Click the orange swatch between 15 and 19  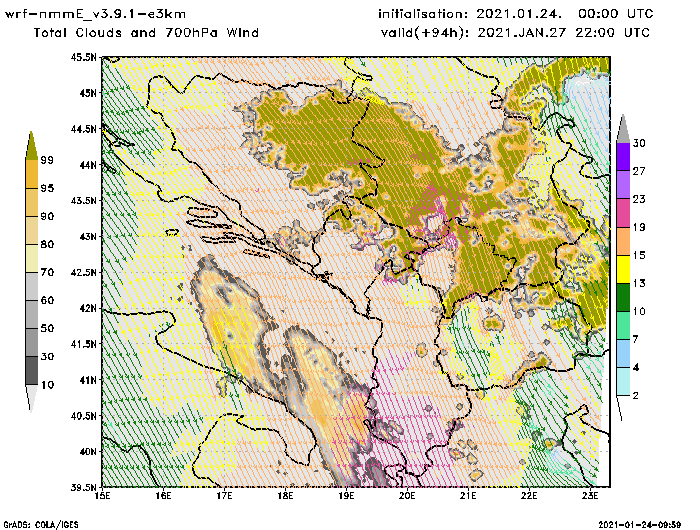623,241
